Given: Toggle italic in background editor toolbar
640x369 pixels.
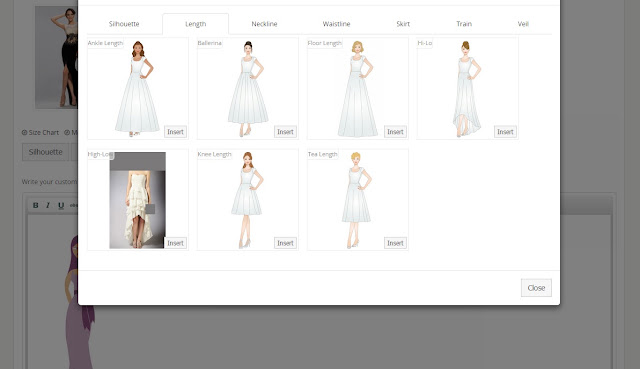Looking at the screenshot, I should pyautogui.click(x=48, y=205).
